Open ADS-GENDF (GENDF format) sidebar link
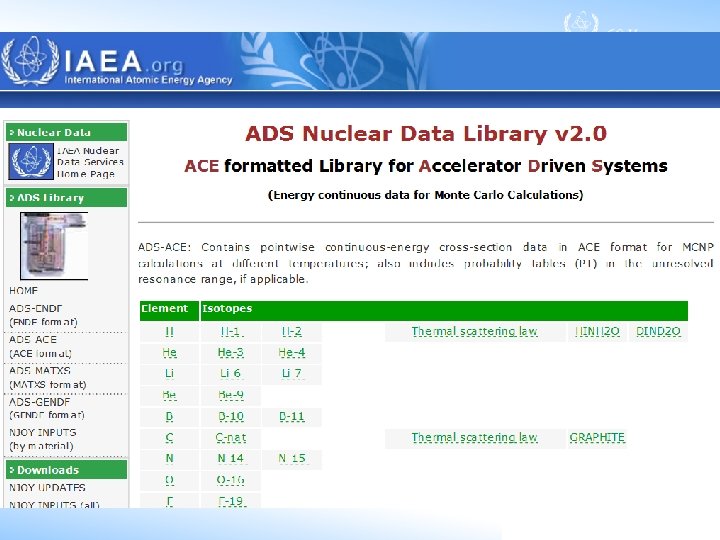This screenshot has height=540, width=720. click(x=46, y=408)
